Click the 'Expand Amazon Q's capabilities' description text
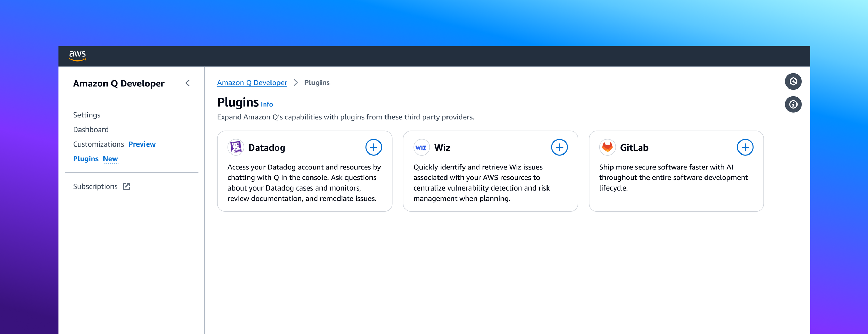The width and height of the screenshot is (868, 334). tap(345, 117)
